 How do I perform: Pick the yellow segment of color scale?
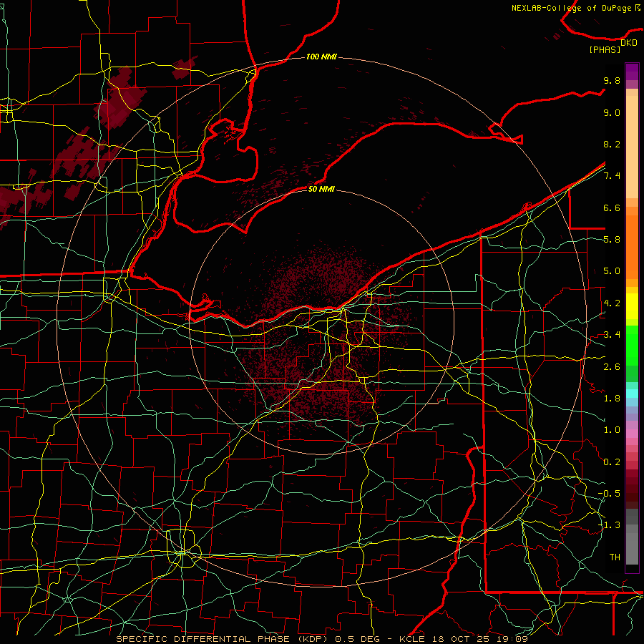pos(632,306)
